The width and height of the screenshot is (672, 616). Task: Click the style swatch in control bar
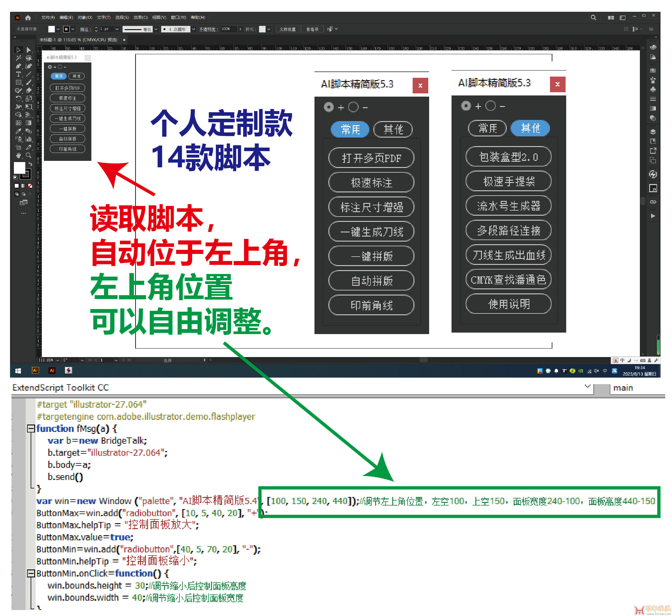pos(263,29)
